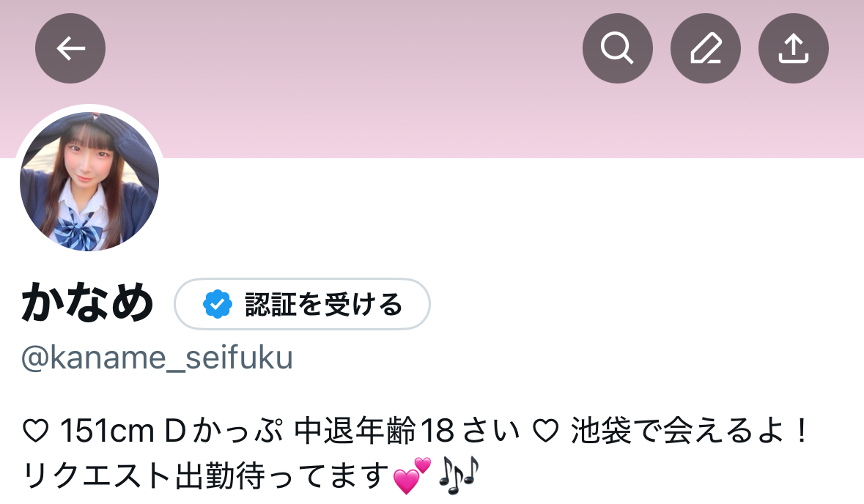Tap the pencil edit icon

tap(705, 48)
